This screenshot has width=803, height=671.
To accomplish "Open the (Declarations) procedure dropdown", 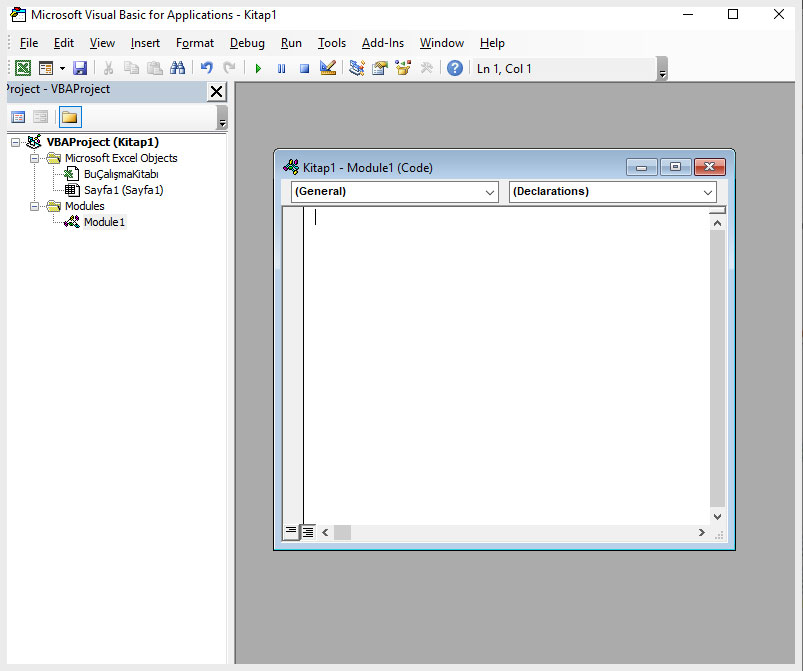I will [x=612, y=192].
